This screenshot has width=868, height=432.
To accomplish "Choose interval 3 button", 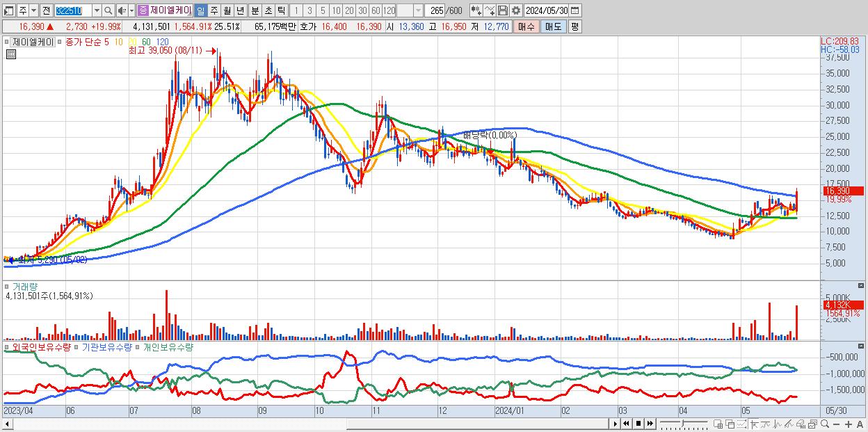I will (x=310, y=10).
